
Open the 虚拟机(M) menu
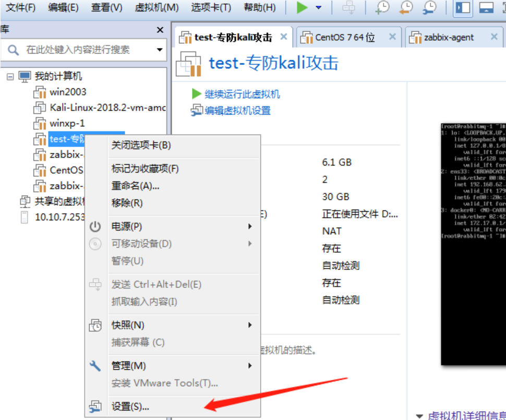pos(156,7)
